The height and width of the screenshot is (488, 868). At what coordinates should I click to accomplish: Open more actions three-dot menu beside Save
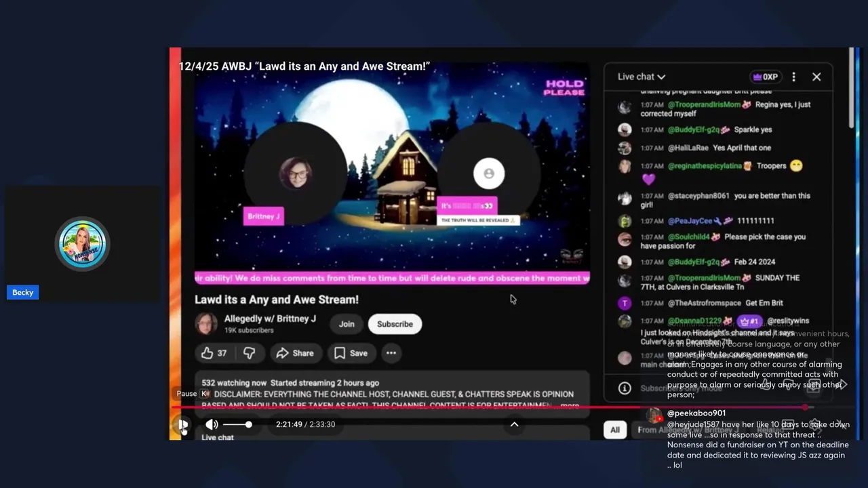pos(391,353)
